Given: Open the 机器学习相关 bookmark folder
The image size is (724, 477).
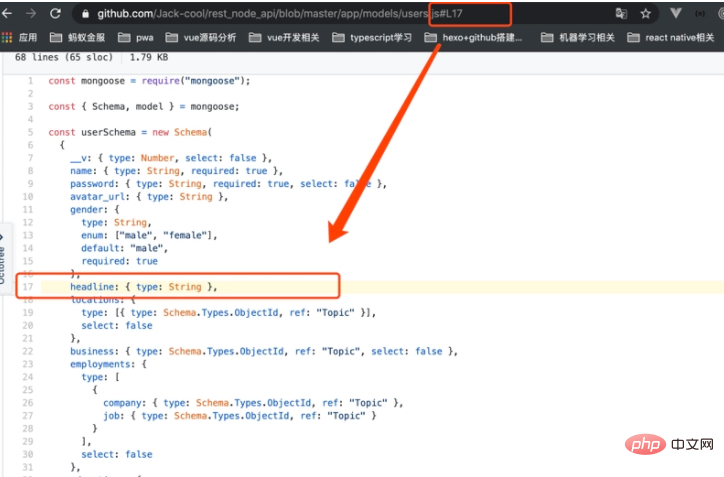Looking at the screenshot, I should 578,37.
